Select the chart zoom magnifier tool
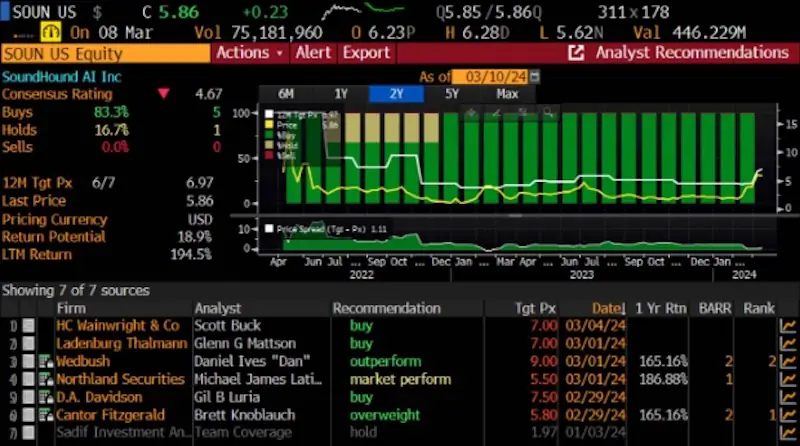This screenshot has width=800, height=446. point(549,114)
